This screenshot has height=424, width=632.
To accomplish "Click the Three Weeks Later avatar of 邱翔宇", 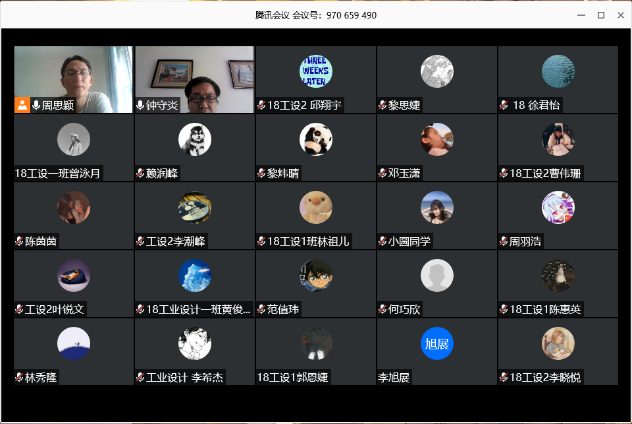I will (316, 71).
